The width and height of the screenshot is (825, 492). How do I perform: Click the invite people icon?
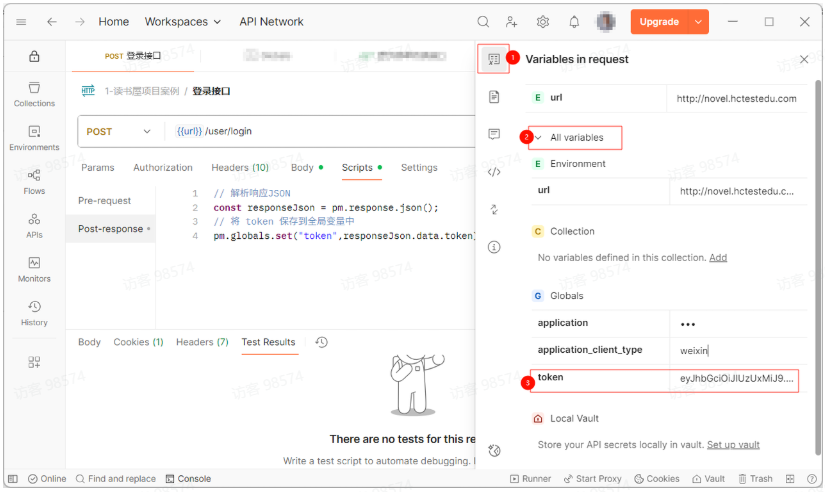[x=511, y=22]
